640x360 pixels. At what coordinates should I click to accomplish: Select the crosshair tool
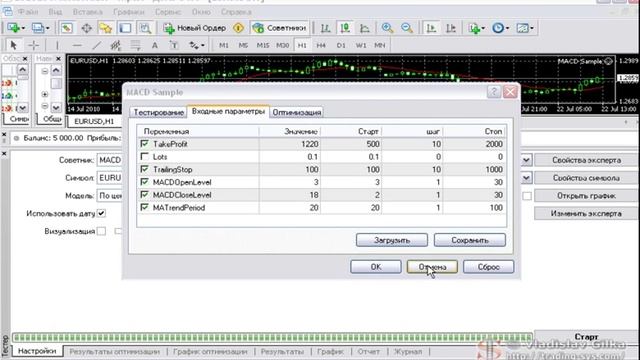pyautogui.click(x=33, y=45)
